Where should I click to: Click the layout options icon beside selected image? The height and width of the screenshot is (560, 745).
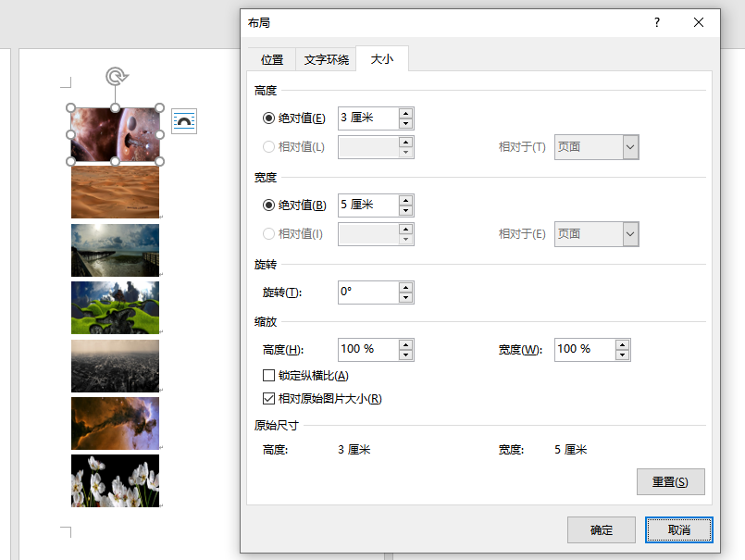[x=184, y=121]
